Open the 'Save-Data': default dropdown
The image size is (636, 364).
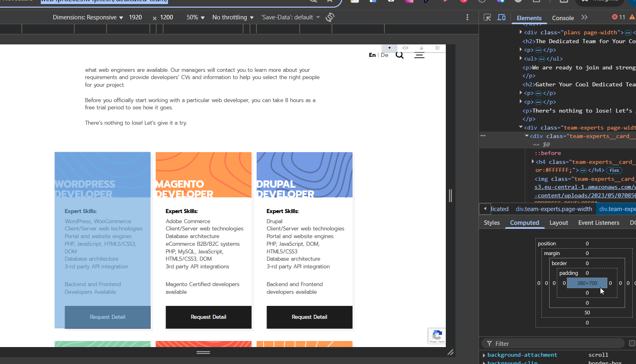pos(290,17)
